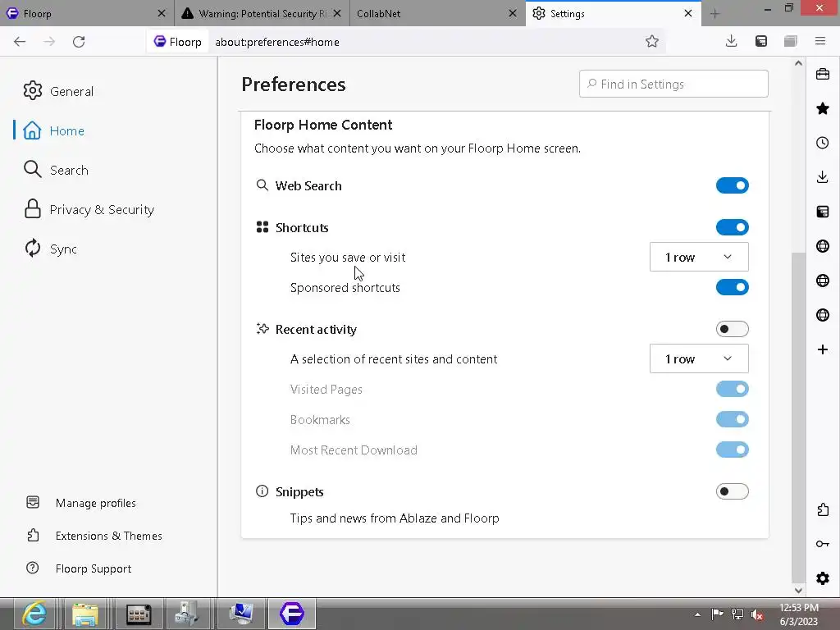Open the bookmarks star in sidebar
840x630 pixels.
point(823,109)
